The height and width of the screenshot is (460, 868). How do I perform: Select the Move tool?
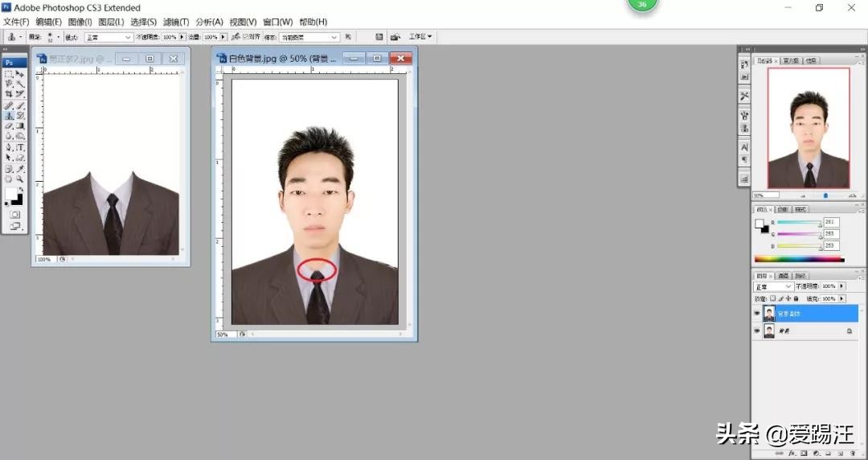pos(20,74)
